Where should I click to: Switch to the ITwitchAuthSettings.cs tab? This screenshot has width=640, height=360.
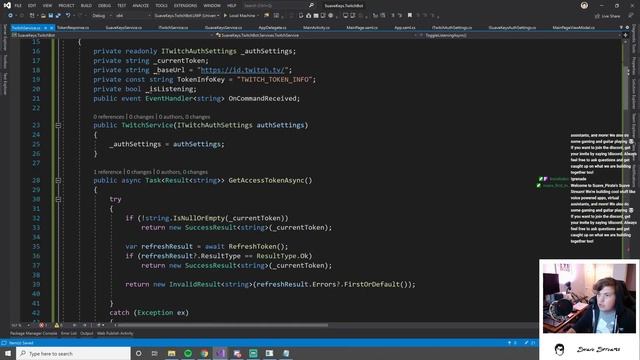click(x=452, y=28)
